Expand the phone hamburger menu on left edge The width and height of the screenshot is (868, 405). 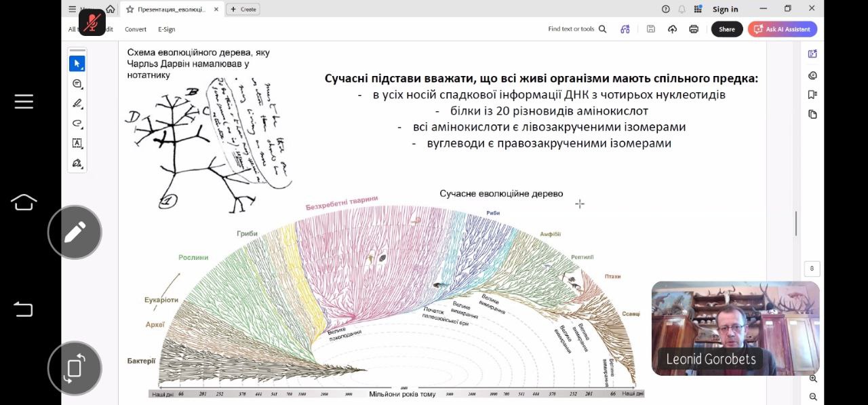pyautogui.click(x=24, y=102)
